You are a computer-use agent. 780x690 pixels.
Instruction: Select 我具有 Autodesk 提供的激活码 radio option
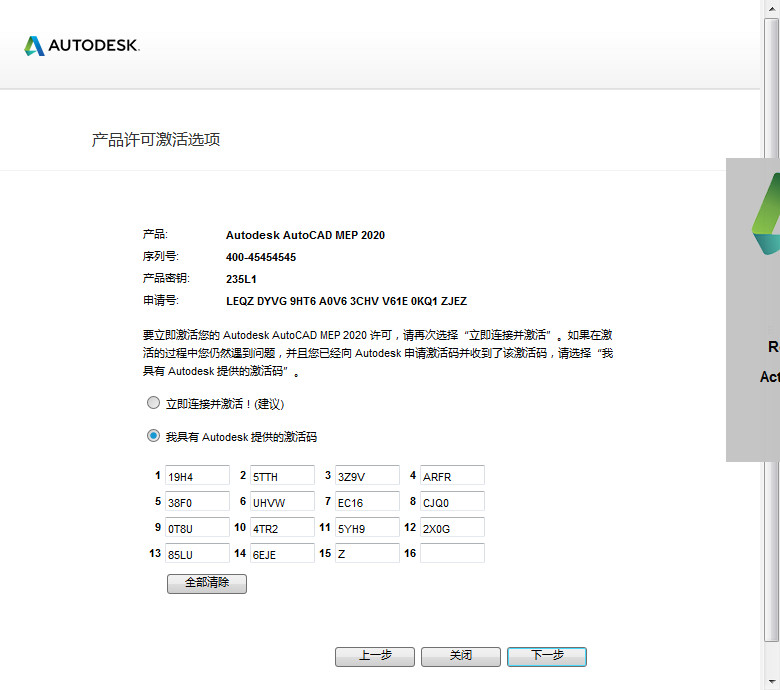(153, 436)
